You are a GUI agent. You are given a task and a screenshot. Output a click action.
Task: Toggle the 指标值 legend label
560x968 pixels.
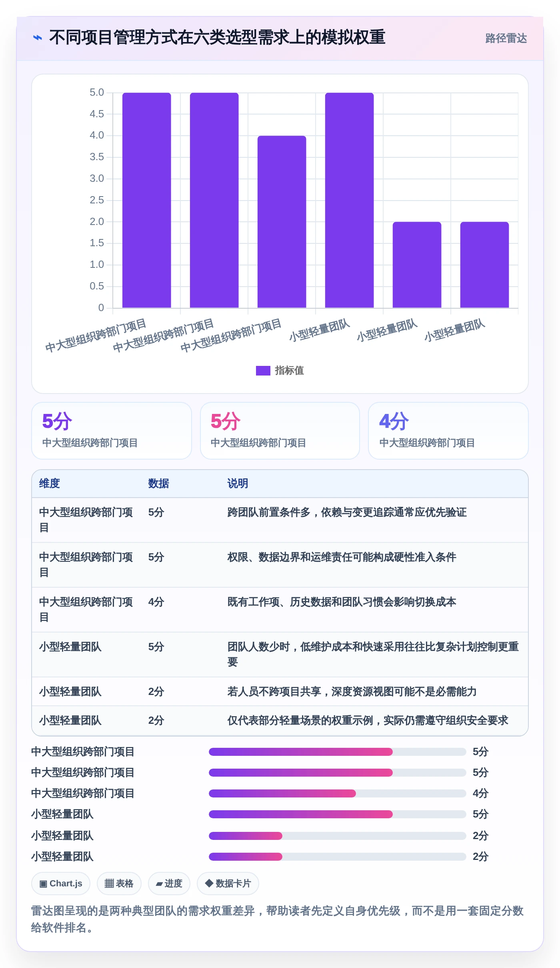click(x=289, y=371)
